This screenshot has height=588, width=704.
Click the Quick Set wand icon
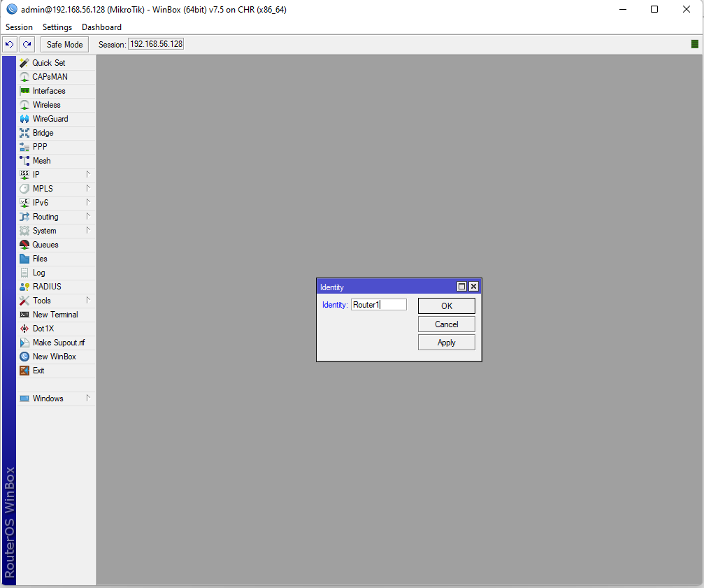click(x=24, y=63)
